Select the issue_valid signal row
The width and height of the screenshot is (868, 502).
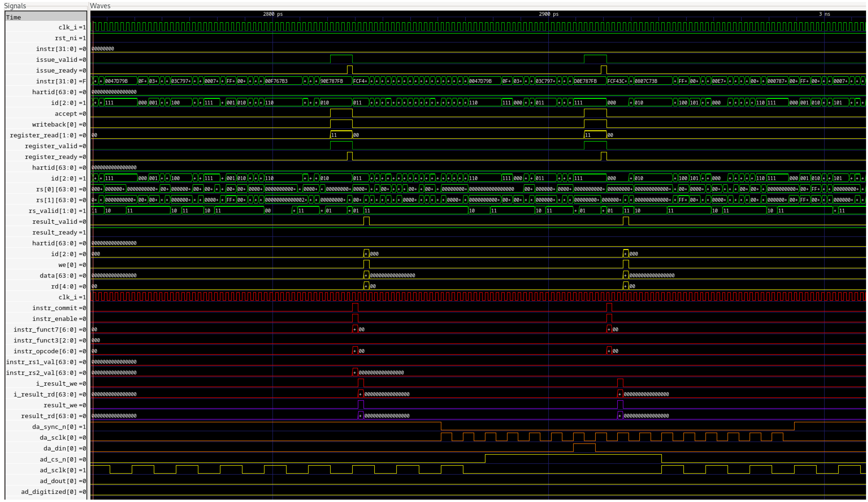click(57, 60)
